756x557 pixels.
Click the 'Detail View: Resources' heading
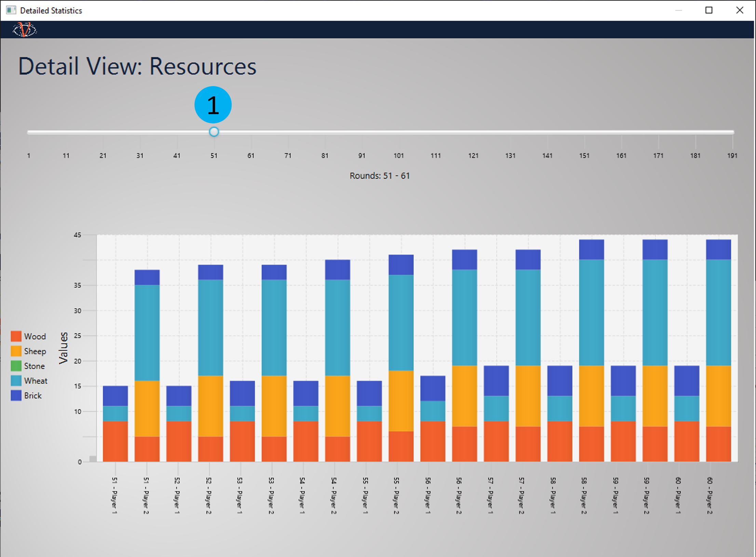coord(137,66)
